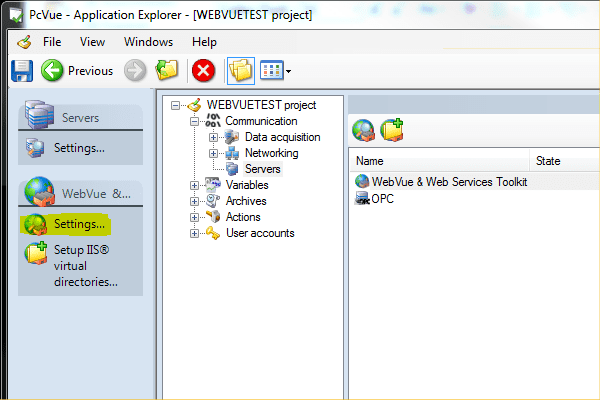Toggle the folder tree view icon
Viewport: 600px width, 400px height.
coord(240,71)
